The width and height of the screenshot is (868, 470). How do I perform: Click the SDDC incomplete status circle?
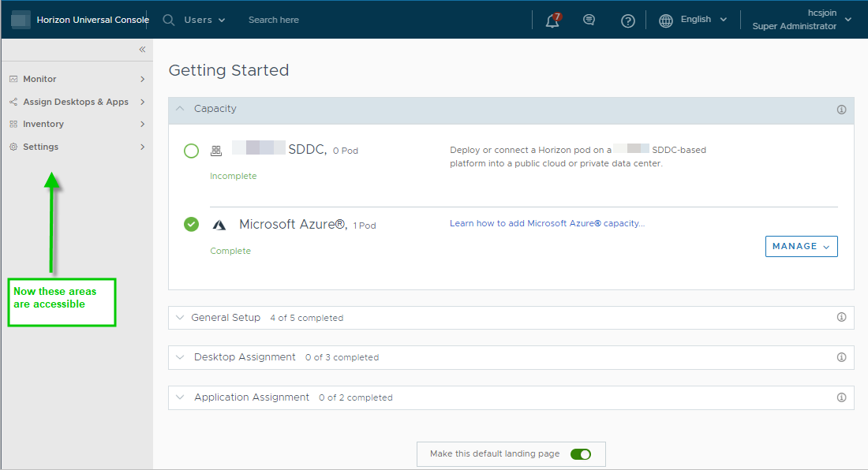click(192, 151)
